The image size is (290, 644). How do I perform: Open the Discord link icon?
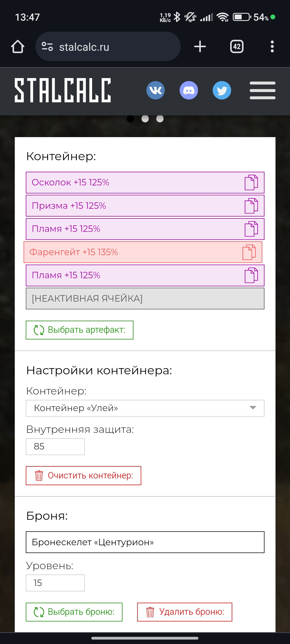189,90
